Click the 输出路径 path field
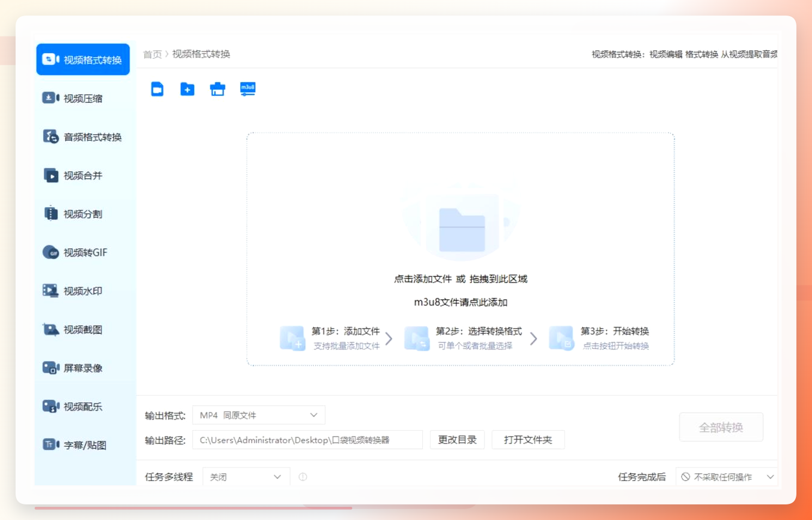This screenshot has height=520, width=812. (x=307, y=440)
